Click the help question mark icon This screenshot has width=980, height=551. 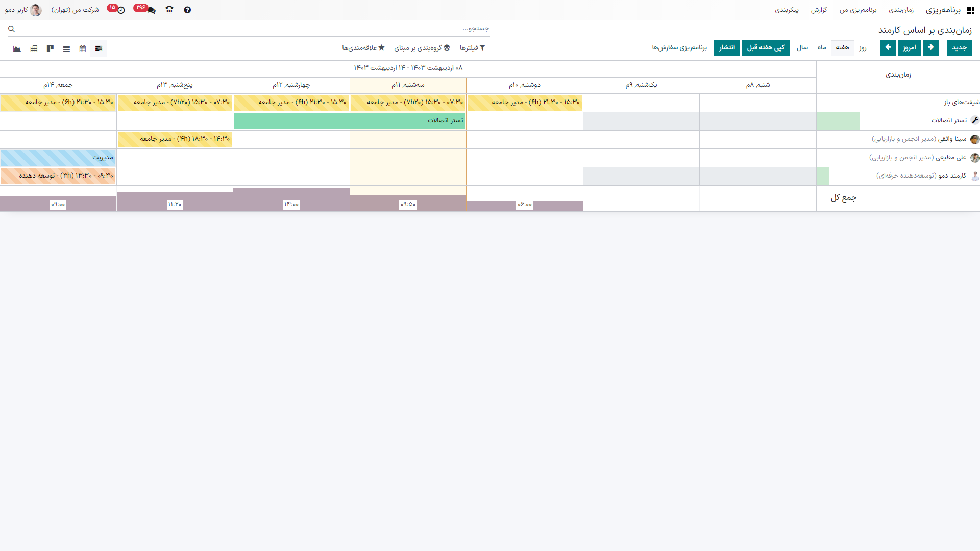(187, 10)
